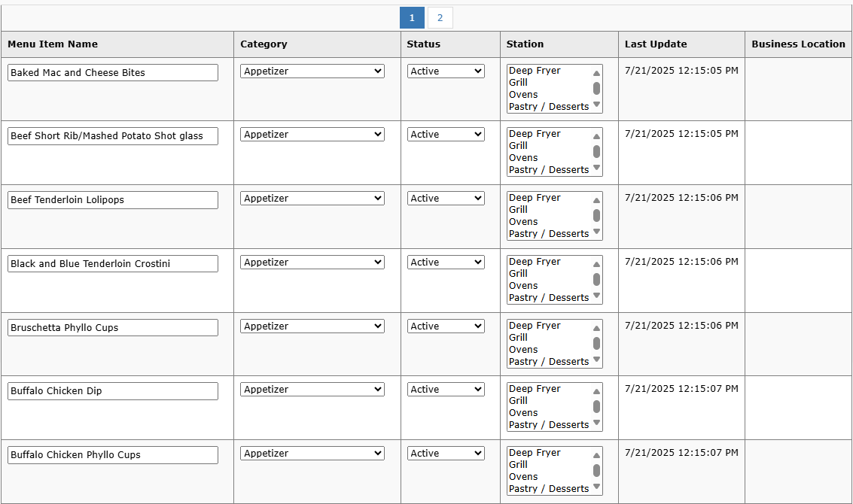The width and height of the screenshot is (853, 504).
Task: Select Ovens station for Bruschetta Phyllo Cups
Action: 550,350
